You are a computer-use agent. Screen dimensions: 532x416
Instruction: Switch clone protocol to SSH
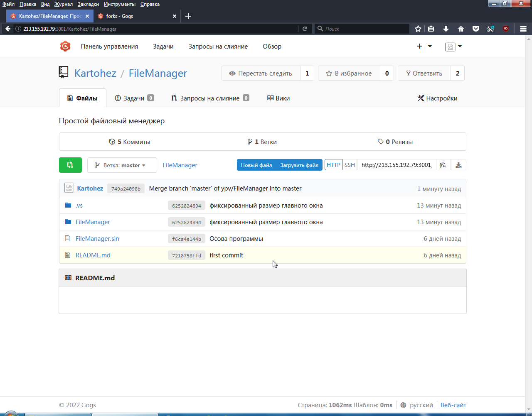pos(350,165)
